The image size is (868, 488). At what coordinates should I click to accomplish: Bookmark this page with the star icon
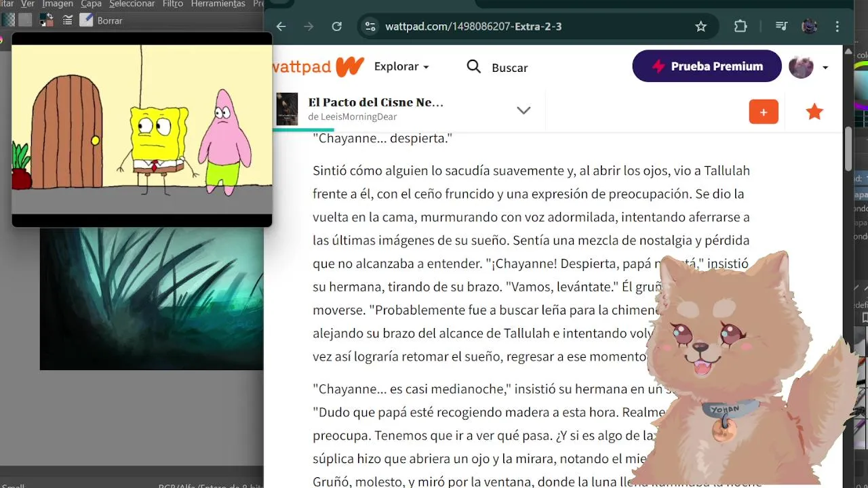(701, 26)
